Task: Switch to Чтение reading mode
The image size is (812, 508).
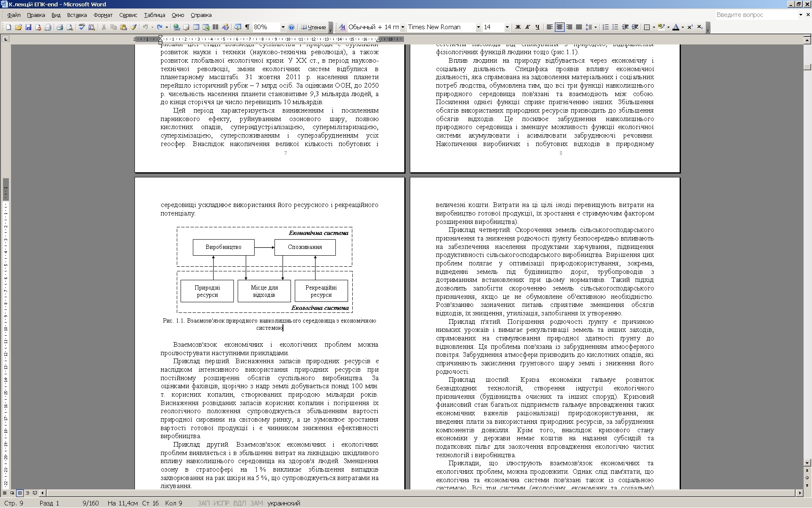Action: 313,27
